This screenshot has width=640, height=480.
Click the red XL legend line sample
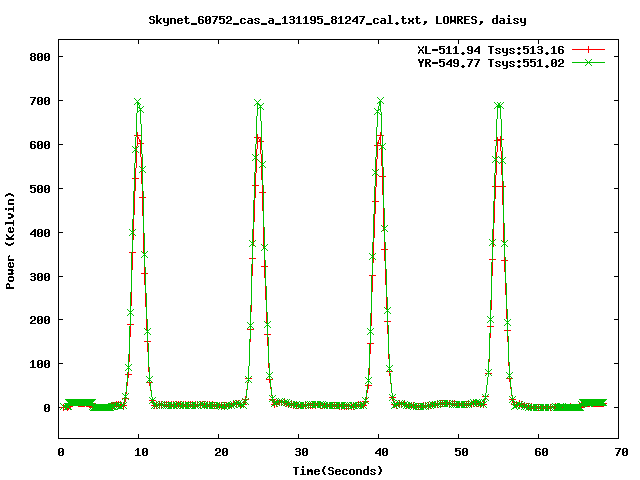pos(588,50)
